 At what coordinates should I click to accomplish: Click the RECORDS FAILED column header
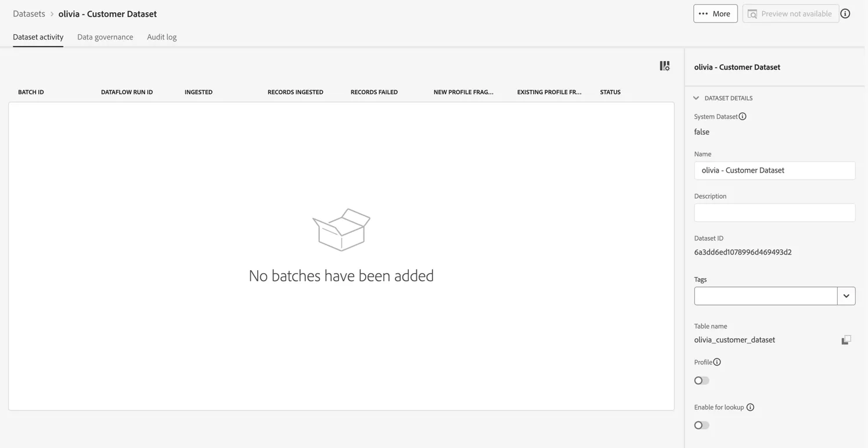374,92
